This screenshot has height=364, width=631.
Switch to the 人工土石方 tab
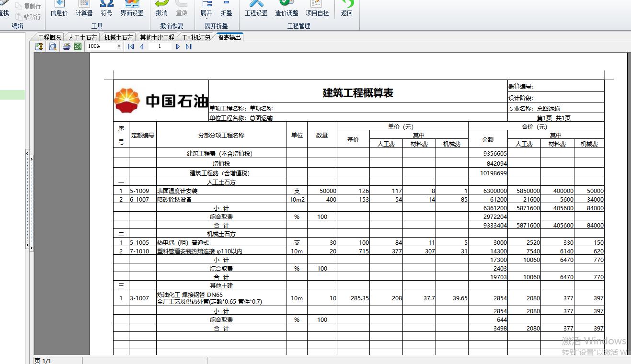[x=82, y=37]
